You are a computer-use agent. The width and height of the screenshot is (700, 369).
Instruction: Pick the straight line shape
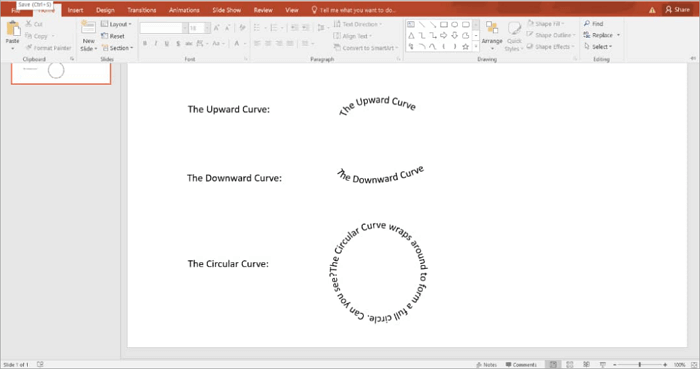pyautogui.click(x=422, y=24)
